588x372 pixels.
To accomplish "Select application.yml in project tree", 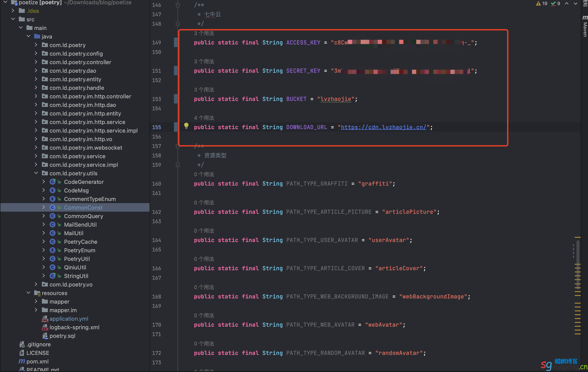I will 69,319.
